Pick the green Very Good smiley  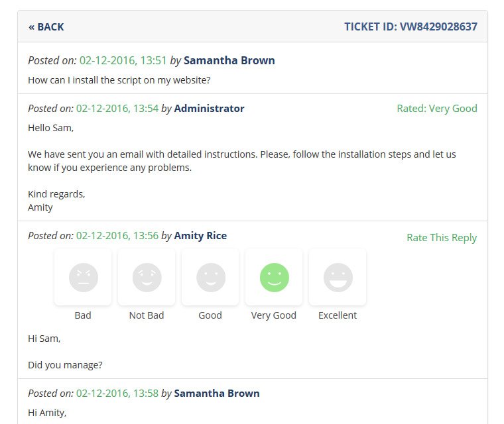click(274, 277)
